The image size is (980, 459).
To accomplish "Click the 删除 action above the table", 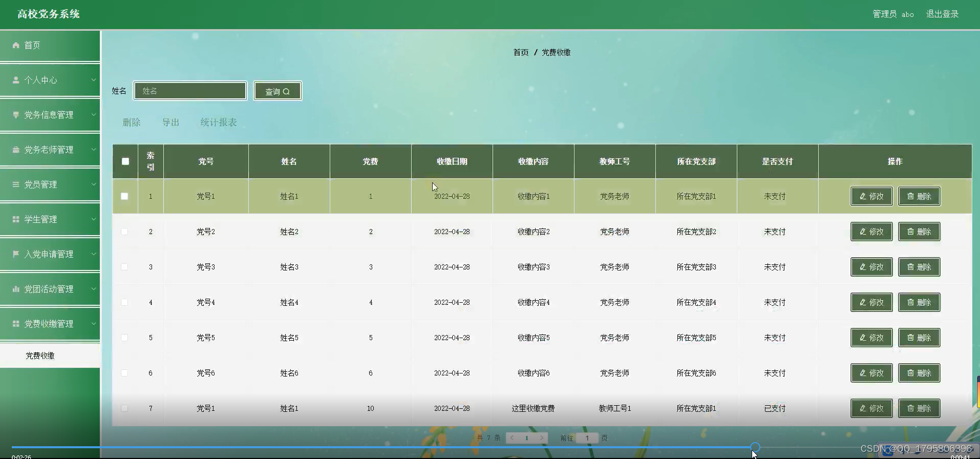I will 132,122.
